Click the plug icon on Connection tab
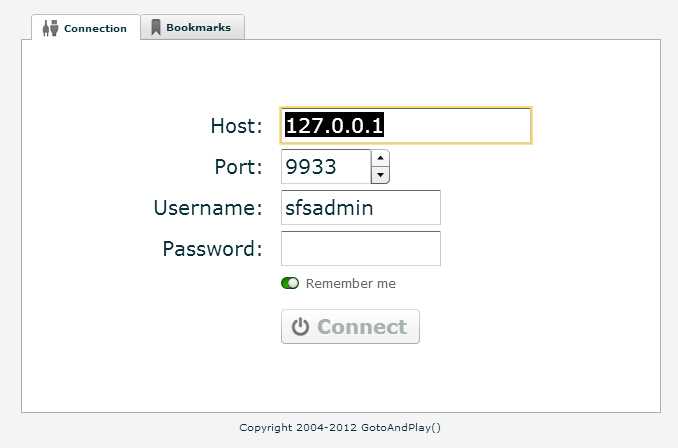The height and width of the screenshot is (448, 678). [x=50, y=28]
